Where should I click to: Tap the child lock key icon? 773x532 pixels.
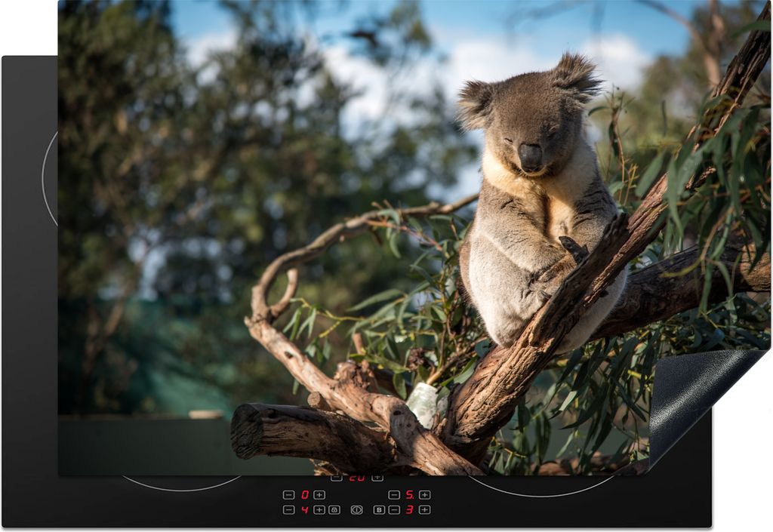coord(334,510)
